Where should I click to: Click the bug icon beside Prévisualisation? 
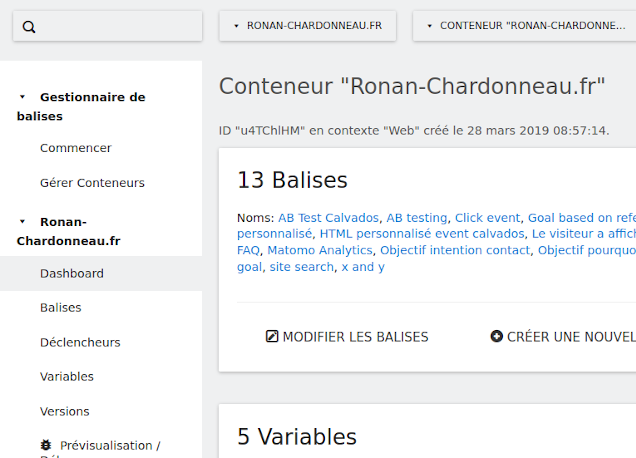(46, 445)
